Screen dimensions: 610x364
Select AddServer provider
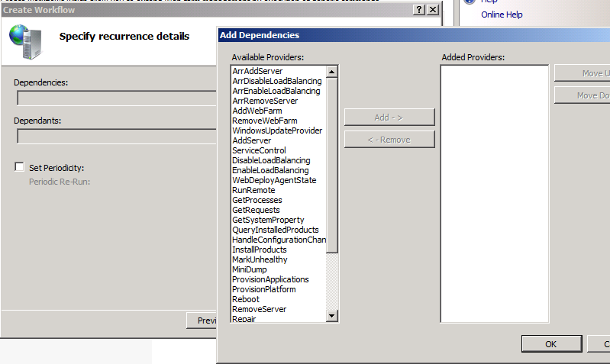coord(252,140)
